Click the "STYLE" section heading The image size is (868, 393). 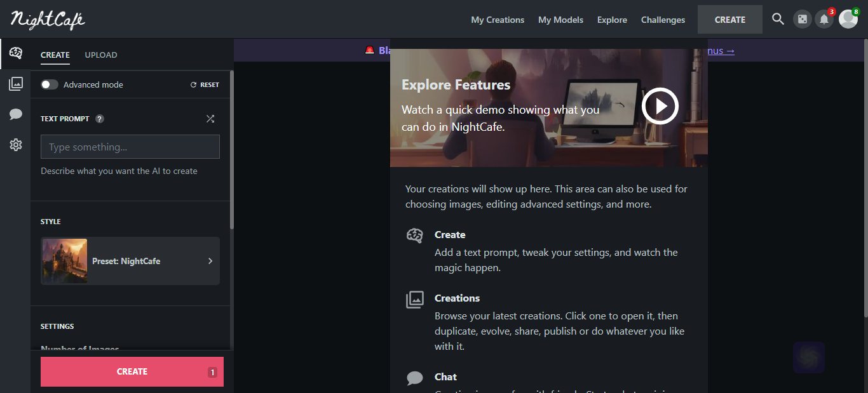point(51,222)
